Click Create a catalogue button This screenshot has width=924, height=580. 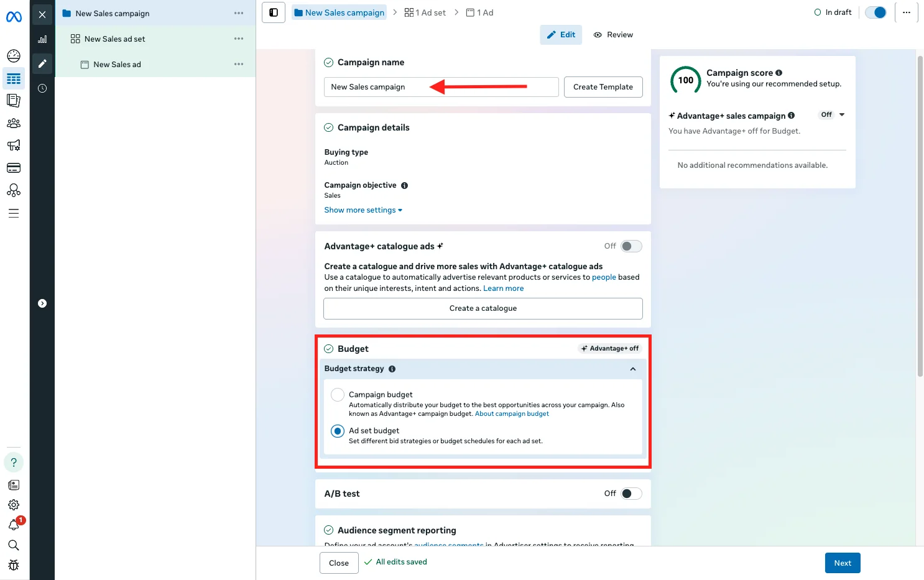coord(483,308)
